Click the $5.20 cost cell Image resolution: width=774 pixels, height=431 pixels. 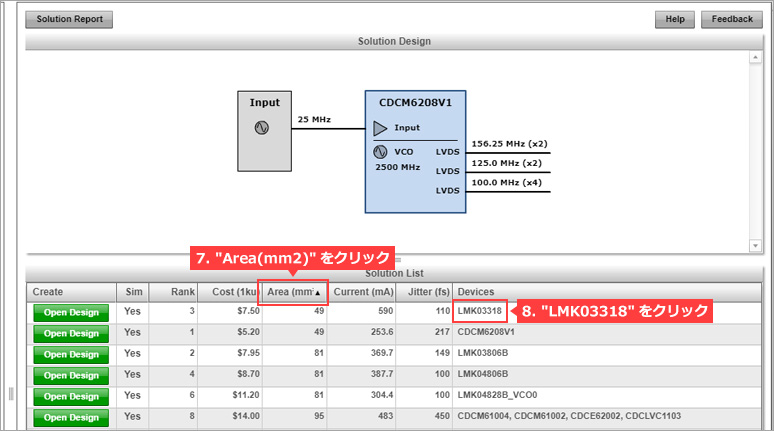(248, 332)
